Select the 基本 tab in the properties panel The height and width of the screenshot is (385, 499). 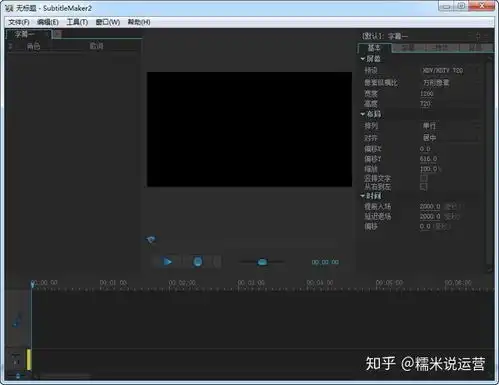[374, 48]
